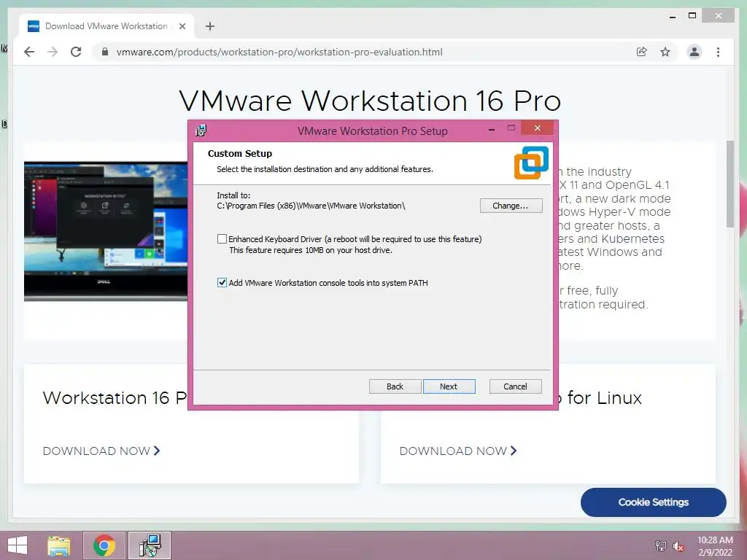Click the install path text C:\Program Files (x86)
Image resolution: width=747 pixels, height=560 pixels.
[311, 206]
